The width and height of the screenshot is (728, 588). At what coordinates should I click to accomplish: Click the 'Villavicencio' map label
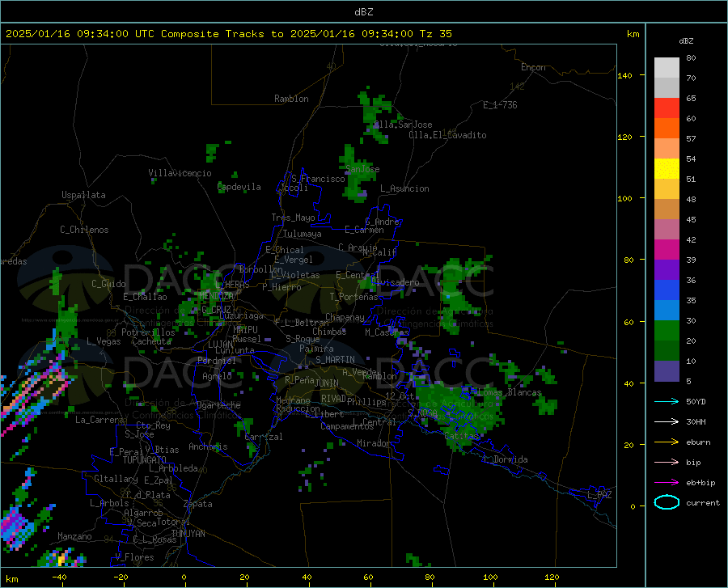pyautogui.click(x=180, y=173)
